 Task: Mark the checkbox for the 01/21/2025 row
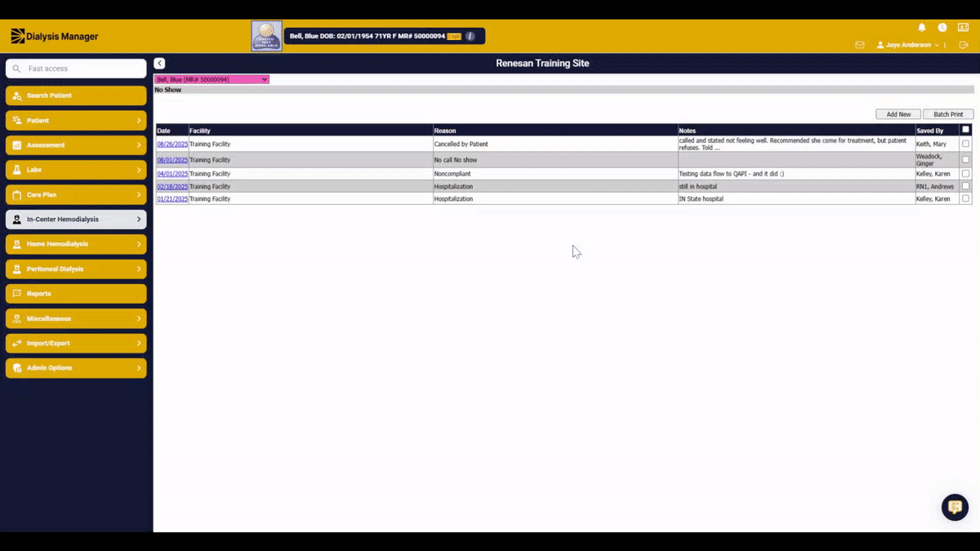[966, 198]
